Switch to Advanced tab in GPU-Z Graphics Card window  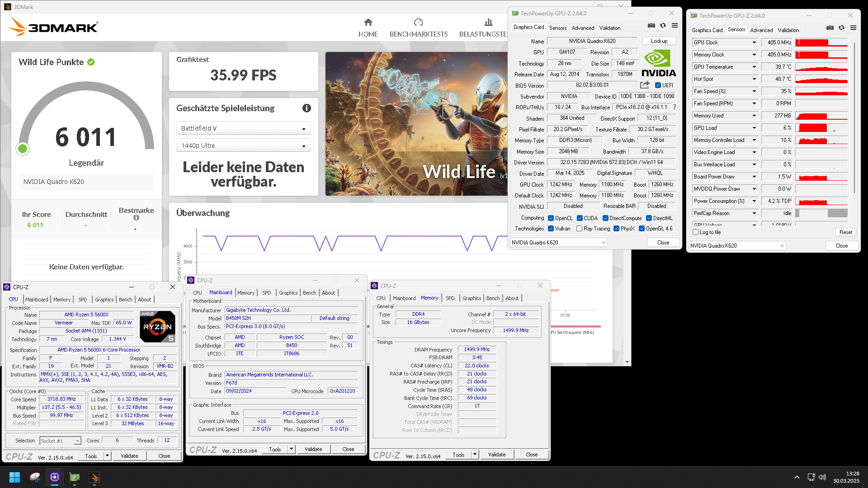point(583,28)
